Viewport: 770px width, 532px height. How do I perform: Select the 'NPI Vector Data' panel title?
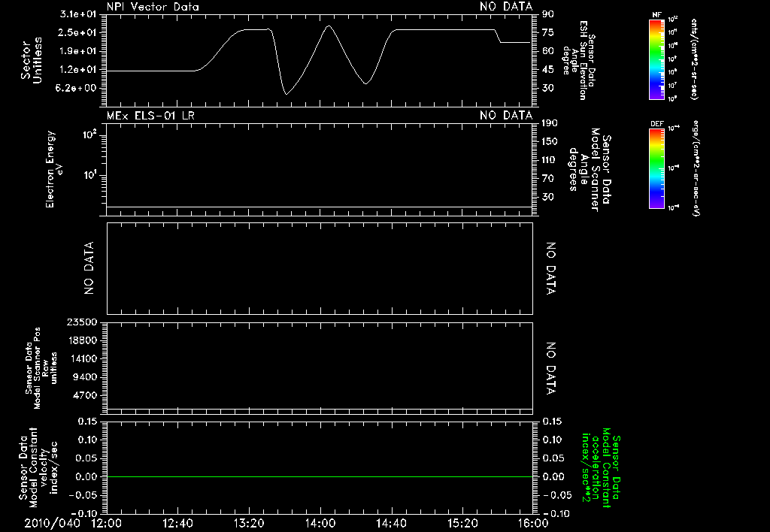click(x=153, y=7)
